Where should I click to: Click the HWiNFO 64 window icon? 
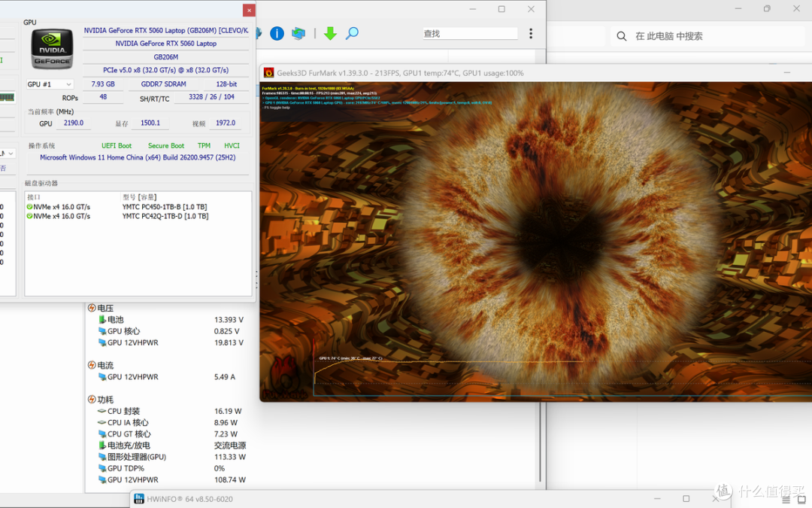(139, 499)
